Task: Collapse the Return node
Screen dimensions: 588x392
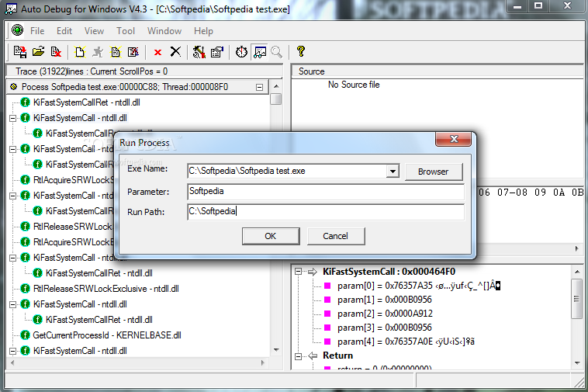Action: pyautogui.click(x=298, y=356)
